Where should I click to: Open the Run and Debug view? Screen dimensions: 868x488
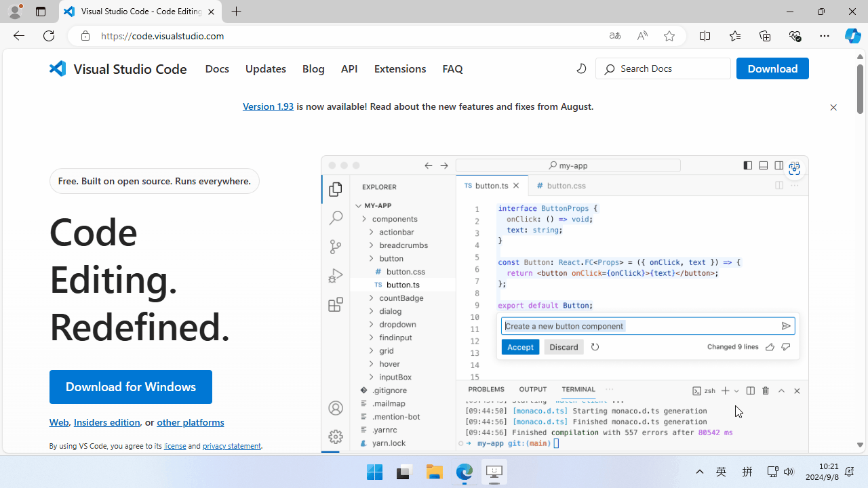336,276
